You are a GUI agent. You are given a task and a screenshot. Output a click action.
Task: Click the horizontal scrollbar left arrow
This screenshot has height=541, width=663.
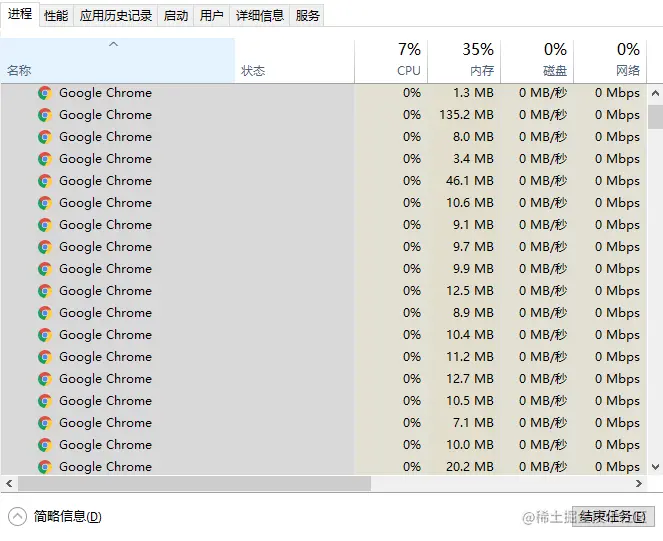(9, 483)
